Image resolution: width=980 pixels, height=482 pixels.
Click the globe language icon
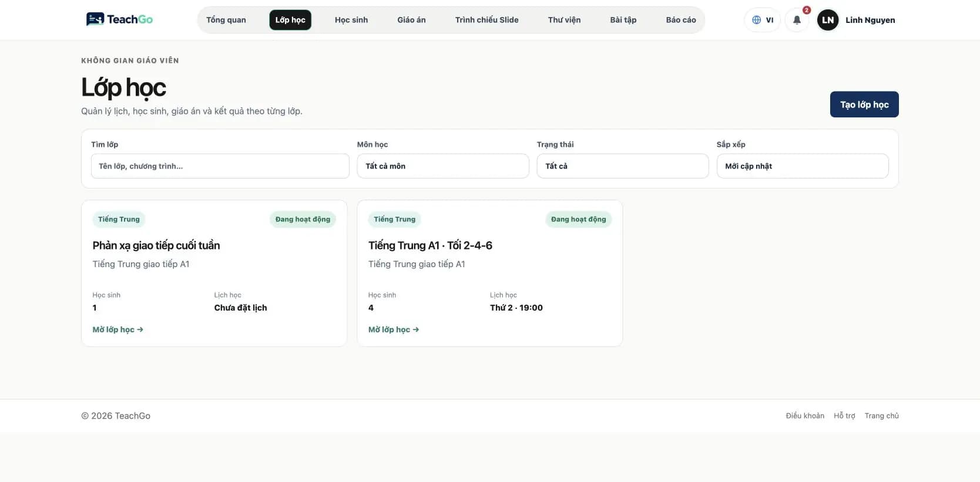pyautogui.click(x=756, y=20)
